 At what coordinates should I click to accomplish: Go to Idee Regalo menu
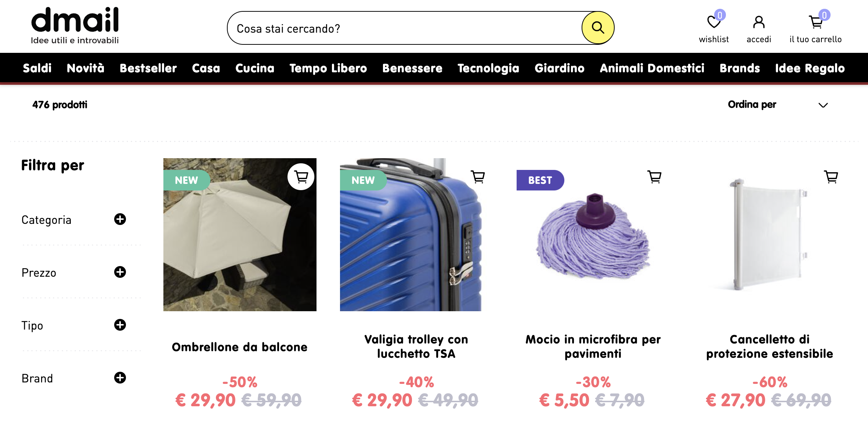coord(810,68)
